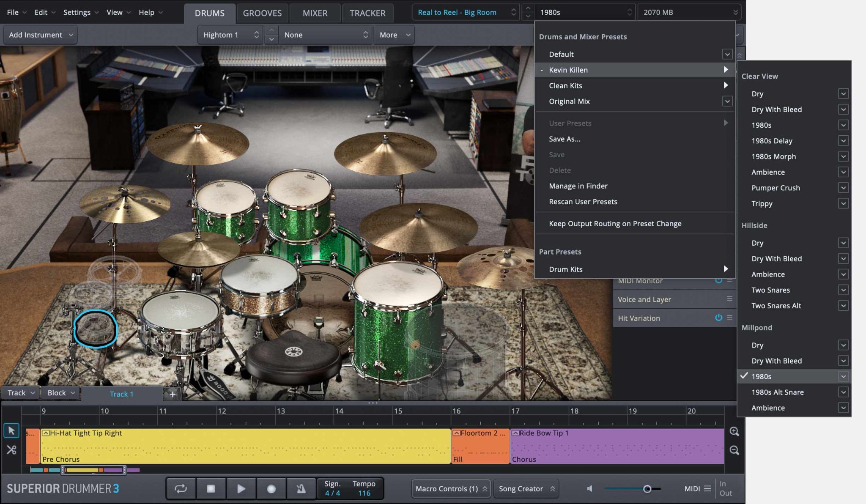Switch to the GROOVES tab
866x504 pixels.
[x=262, y=13]
